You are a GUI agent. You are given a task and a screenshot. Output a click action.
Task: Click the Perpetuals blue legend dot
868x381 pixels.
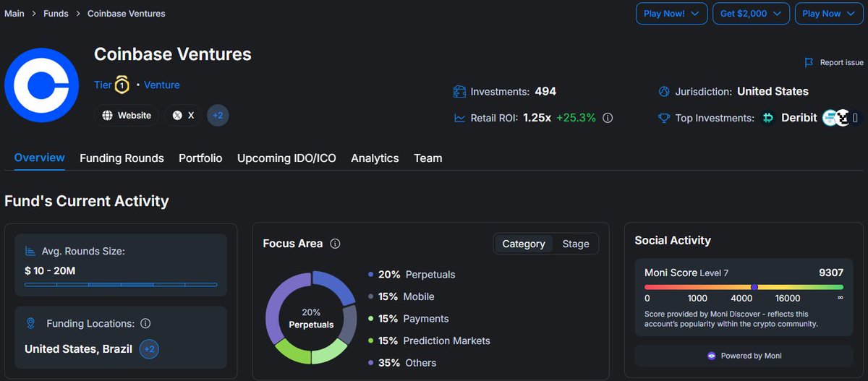(x=370, y=275)
